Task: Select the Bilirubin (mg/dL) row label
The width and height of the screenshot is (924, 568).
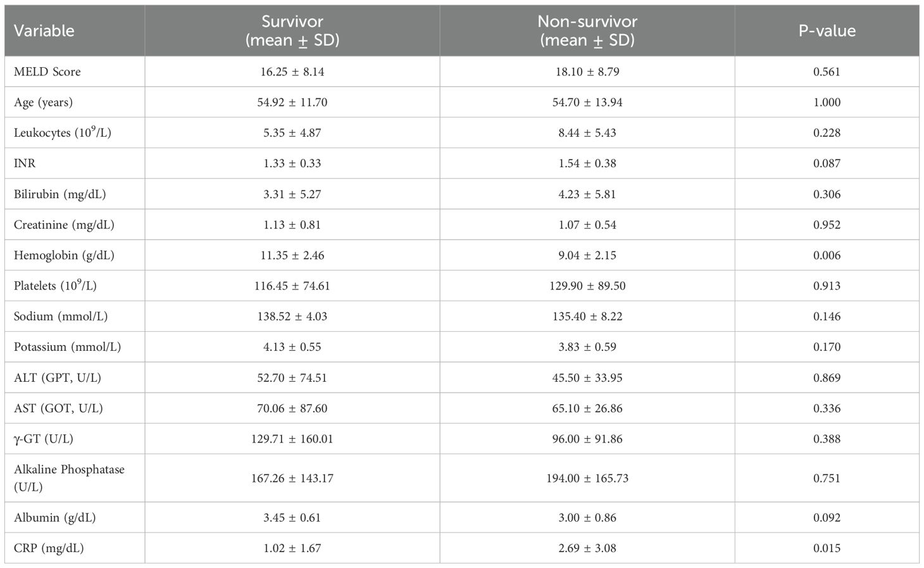Action: 60,194
